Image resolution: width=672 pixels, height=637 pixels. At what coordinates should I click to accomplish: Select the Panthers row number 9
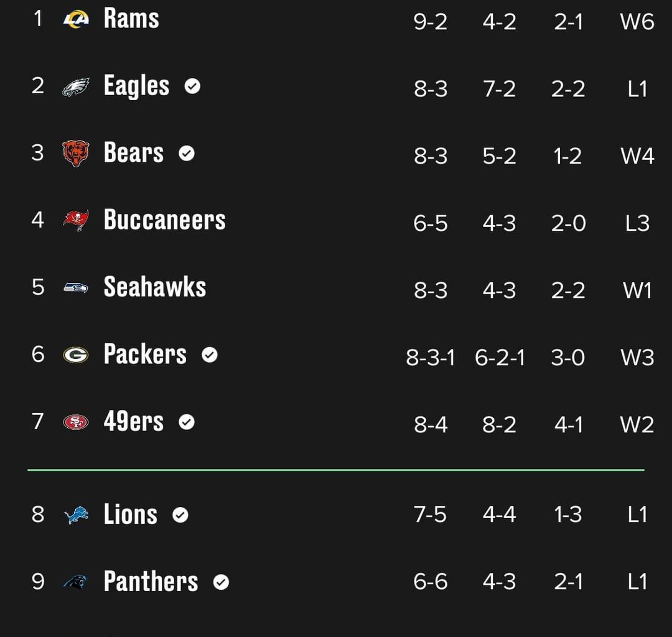39,582
